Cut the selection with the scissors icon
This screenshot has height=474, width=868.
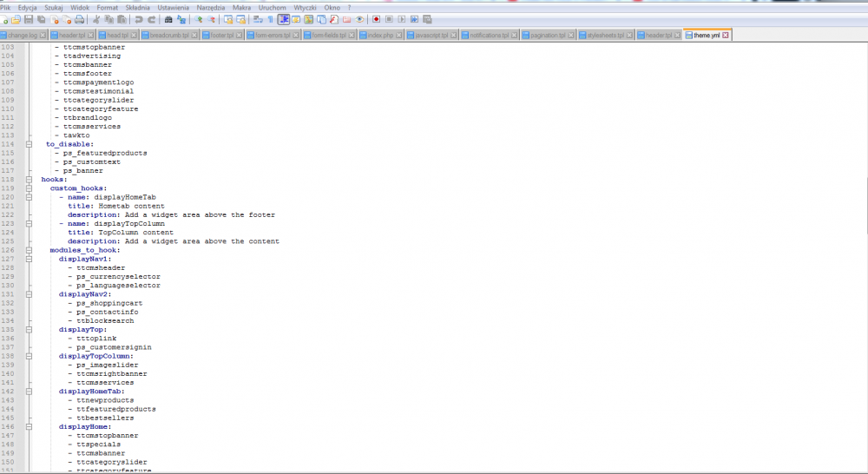pyautogui.click(x=95, y=19)
